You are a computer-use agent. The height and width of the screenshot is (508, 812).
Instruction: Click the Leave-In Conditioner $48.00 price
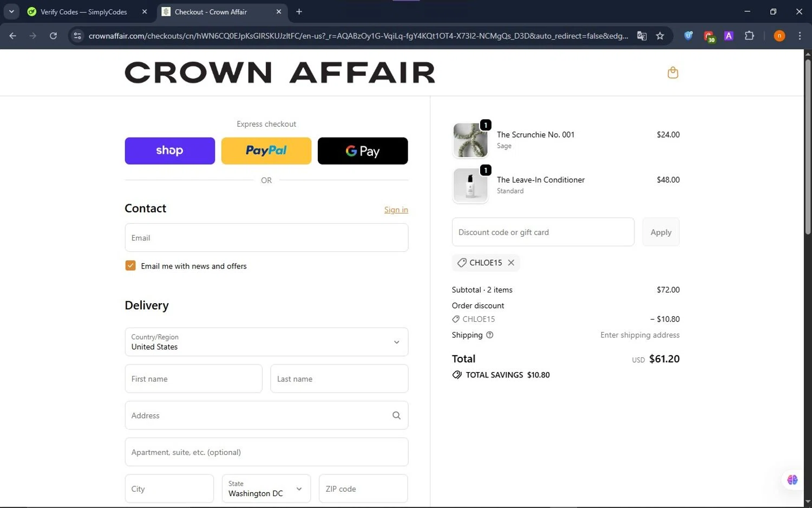point(668,179)
